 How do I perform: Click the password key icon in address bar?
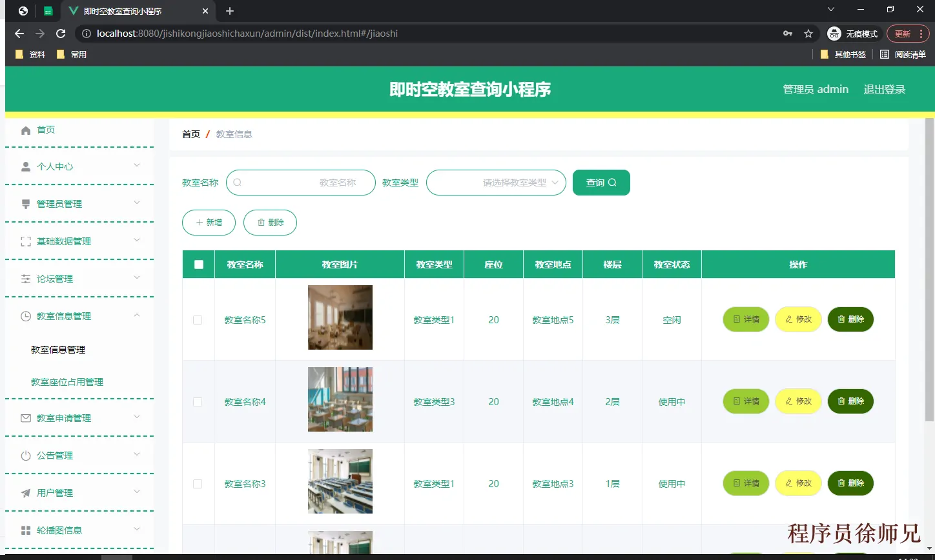tap(787, 34)
